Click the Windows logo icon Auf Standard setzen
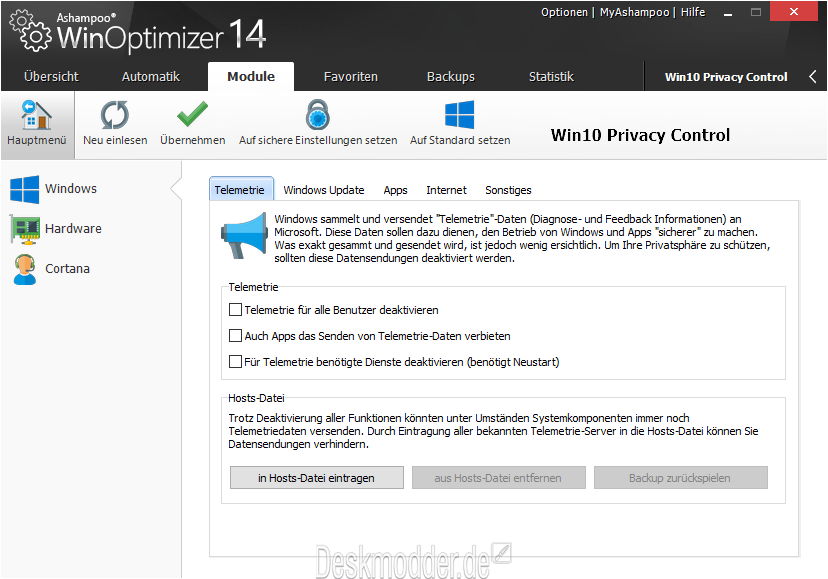The height and width of the screenshot is (579, 828). pos(459,115)
